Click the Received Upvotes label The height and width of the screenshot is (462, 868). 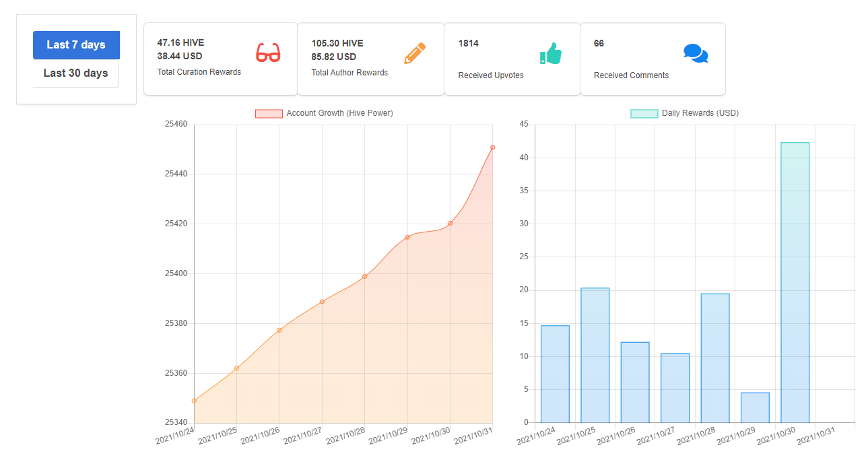pos(491,75)
